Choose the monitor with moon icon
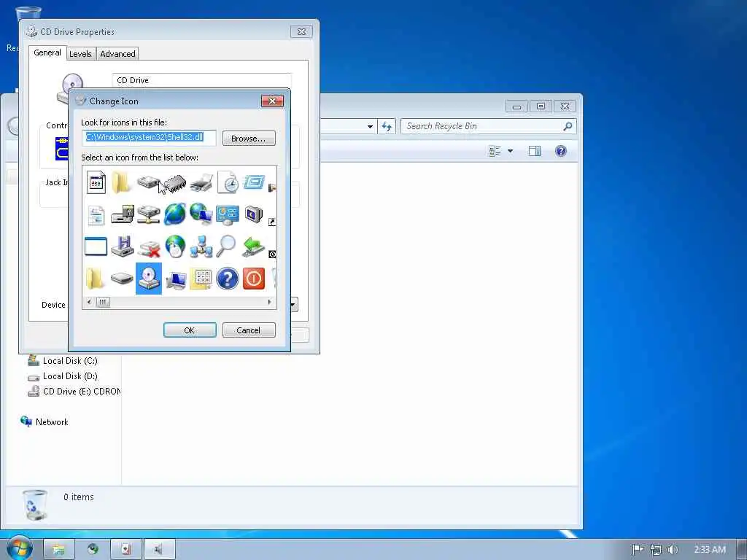This screenshot has height=560, width=747. [x=253, y=214]
